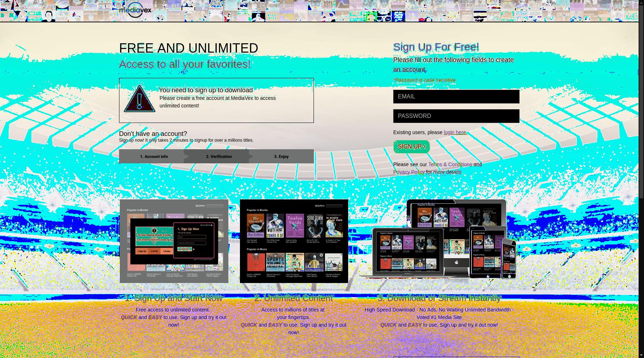Viewport: 644px width, 358px height.
Task: Click the Popular in Books screenshot thumbnail
Action: tap(294, 241)
